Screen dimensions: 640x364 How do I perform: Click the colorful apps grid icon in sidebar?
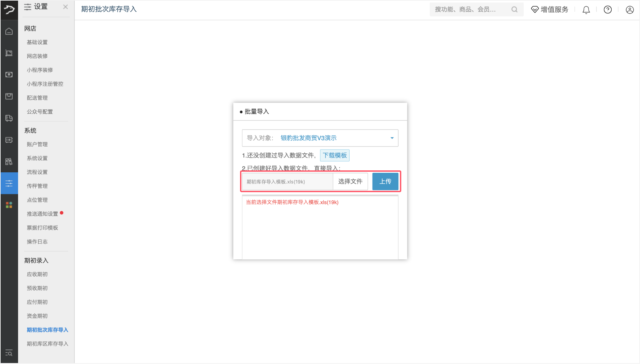pos(9,205)
